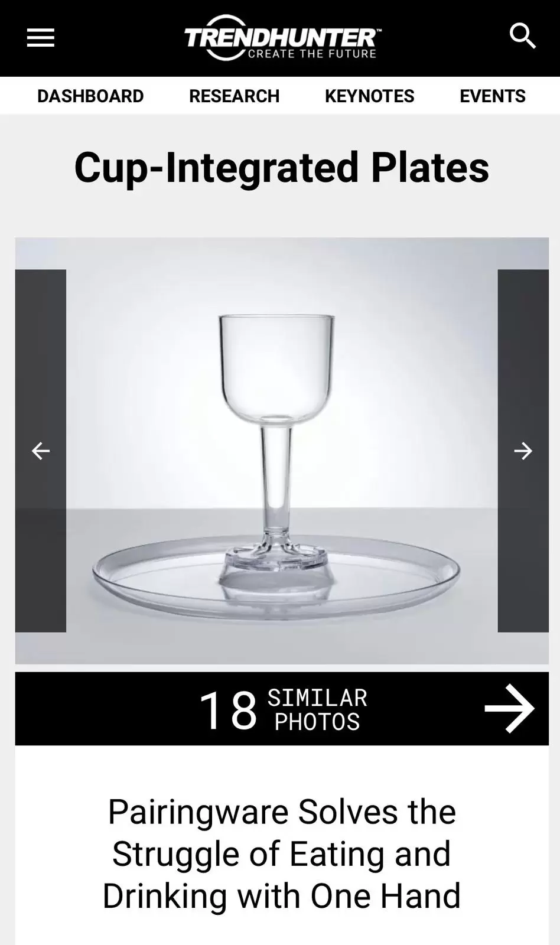Read the Pairingware Solves the Struggle article headline
560x945 pixels.
tap(282, 854)
